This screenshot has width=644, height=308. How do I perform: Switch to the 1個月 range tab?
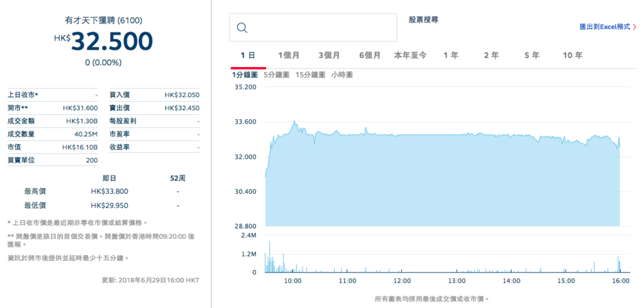(x=289, y=55)
